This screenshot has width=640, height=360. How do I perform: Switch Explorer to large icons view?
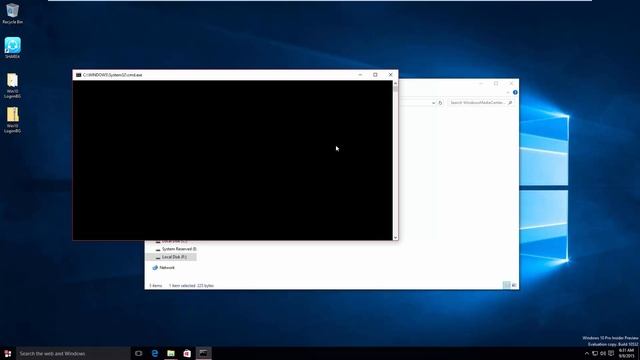(514, 285)
